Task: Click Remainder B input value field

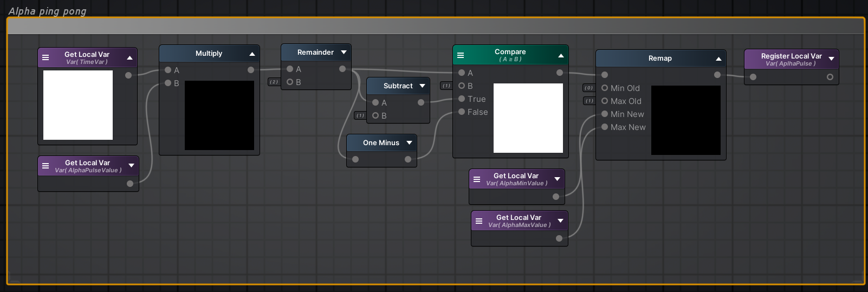Action: [x=274, y=82]
